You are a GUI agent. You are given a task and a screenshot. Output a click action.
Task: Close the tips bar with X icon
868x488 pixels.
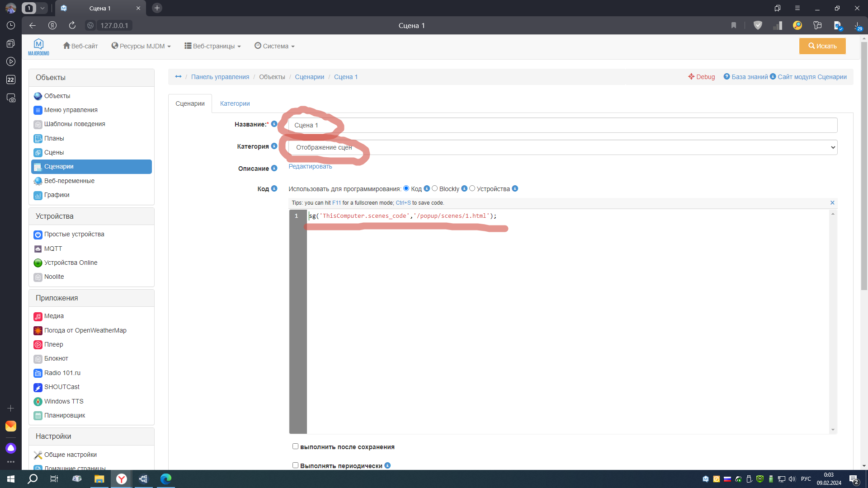(x=832, y=203)
